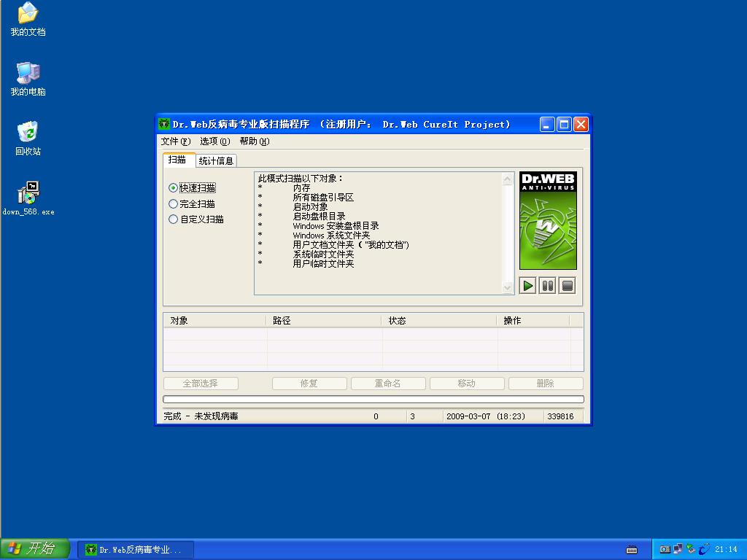This screenshot has height=560, width=747.
Task: Select the 完全扫描 full scan option
Action: tap(192, 204)
